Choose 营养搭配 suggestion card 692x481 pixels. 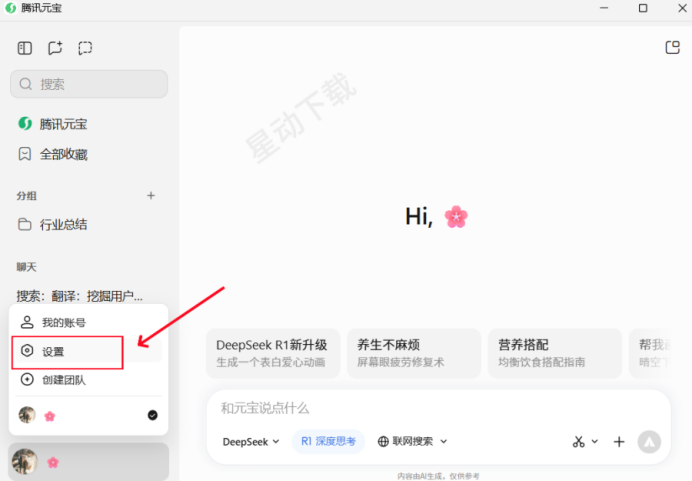point(555,353)
